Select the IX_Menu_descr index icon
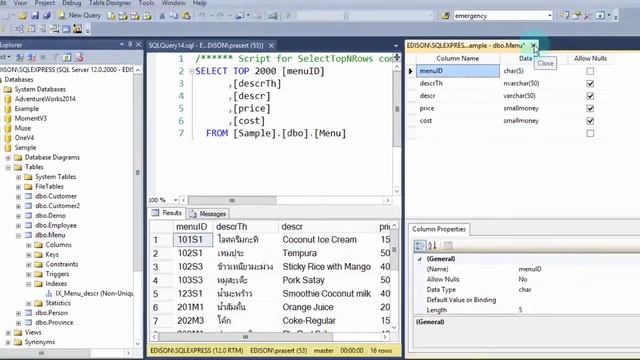The height and width of the screenshot is (360, 640). [49, 293]
